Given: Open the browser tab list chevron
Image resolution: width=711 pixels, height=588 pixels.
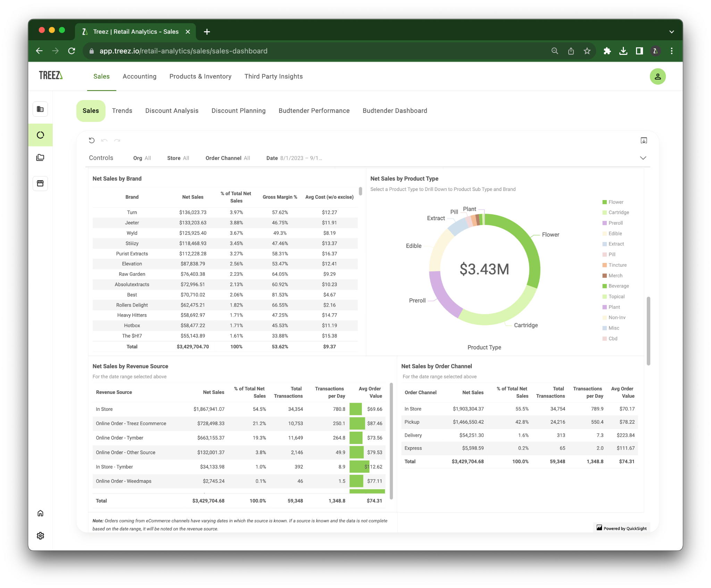Looking at the screenshot, I should [672, 32].
